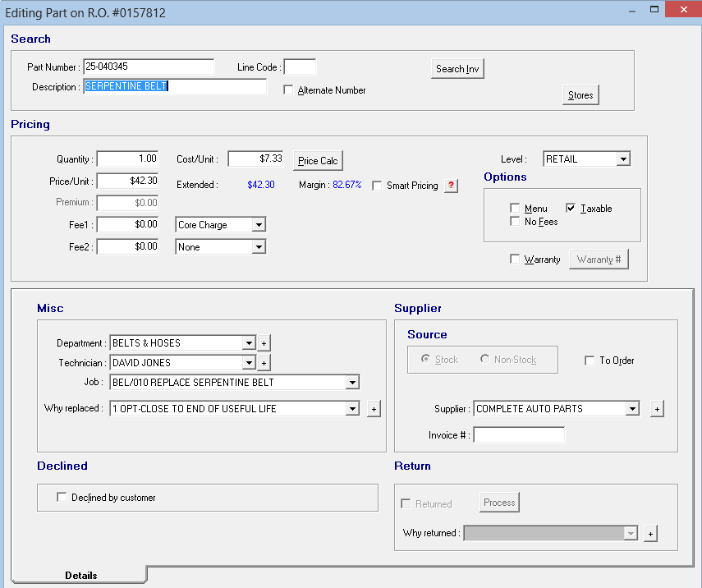Viewport: 702px width, 588px height.
Task: Expand the Job dropdown for serpentine belt
Action: tap(352, 382)
